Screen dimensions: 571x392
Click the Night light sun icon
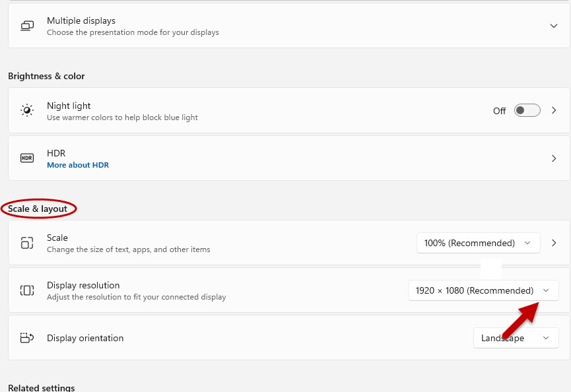click(27, 110)
